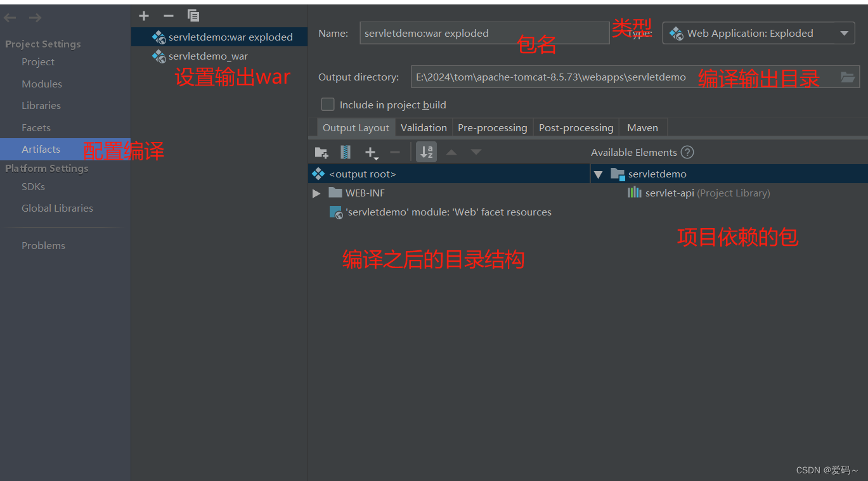
Task: Open the Type dropdown Web Application: Exploded
Action: pyautogui.click(x=758, y=33)
